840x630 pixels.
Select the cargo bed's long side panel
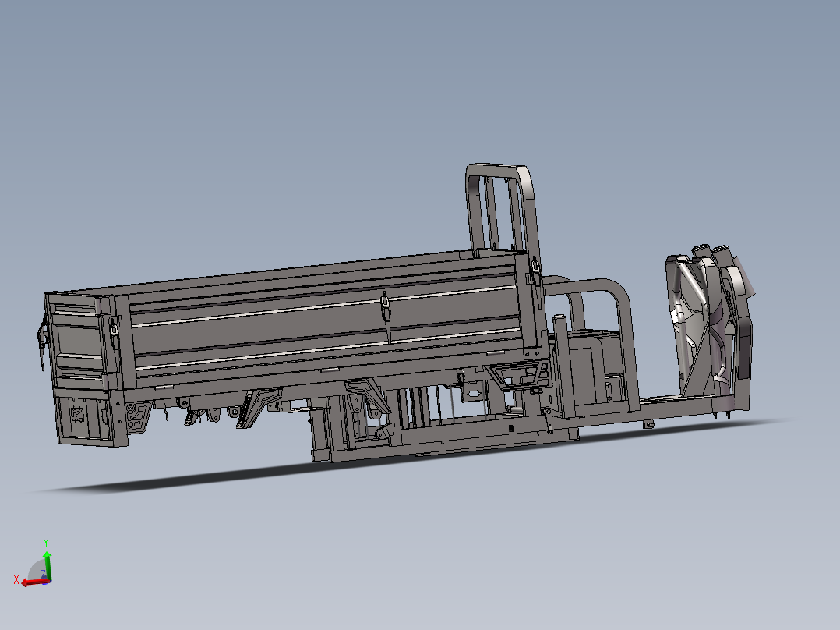(326, 322)
